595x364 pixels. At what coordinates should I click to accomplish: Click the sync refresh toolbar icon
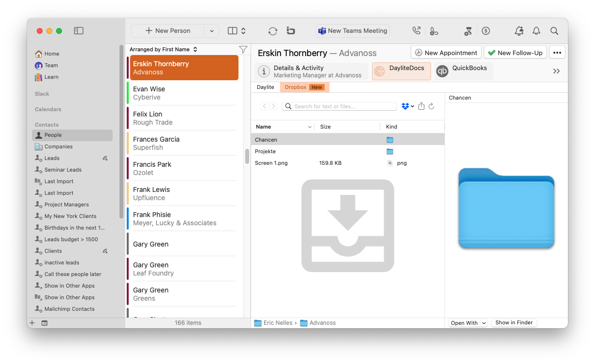(x=273, y=31)
